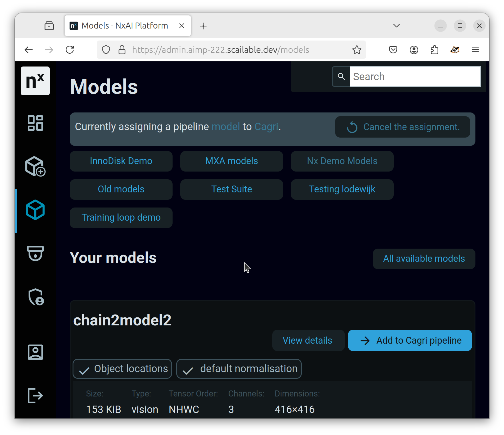Click the add-model cube-plus sidebar icon
This screenshot has height=435, width=504.
click(35, 166)
